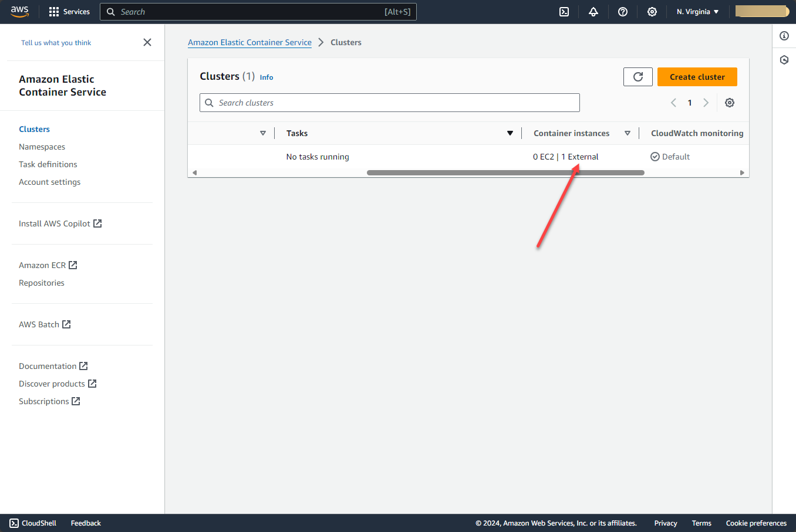Viewport: 796px width, 532px height.
Task: Click the No tasks running cell
Action: coord(318,157)
